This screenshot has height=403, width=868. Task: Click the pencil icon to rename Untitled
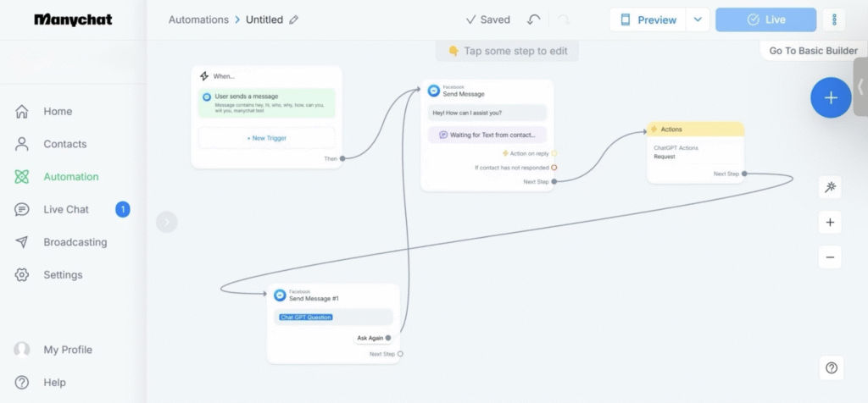[294, 19]
